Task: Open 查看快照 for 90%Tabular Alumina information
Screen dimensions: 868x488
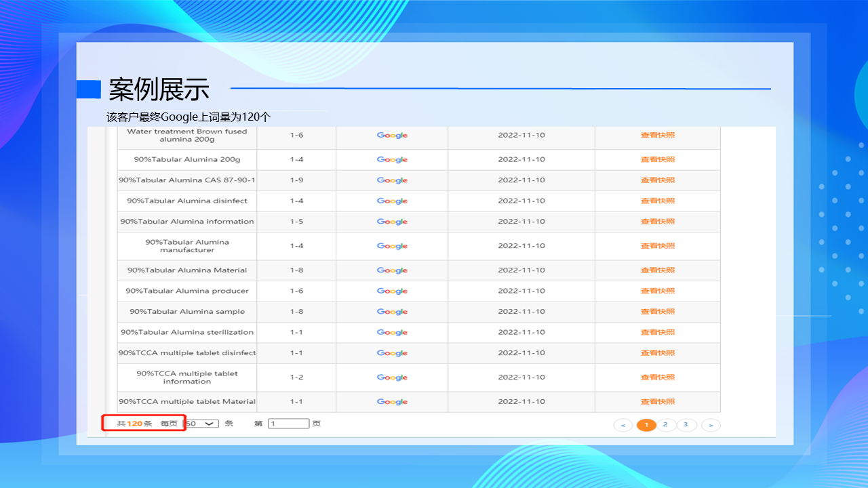Action: click(x=658, y=222)
